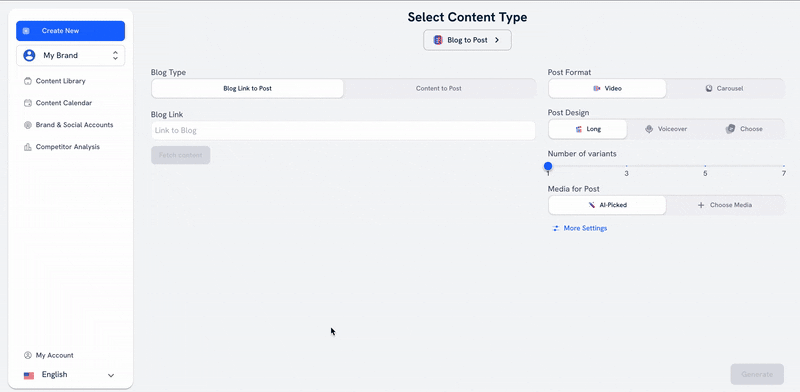Click the Blog Link label
This screenshot has height=392, width=800.
coord(167,114)
